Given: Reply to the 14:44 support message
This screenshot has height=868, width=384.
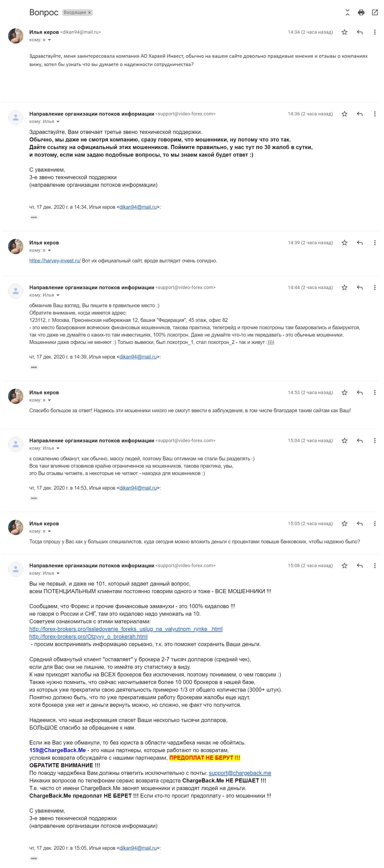Looking at the screenshot, I should click(x=360, y=287).
